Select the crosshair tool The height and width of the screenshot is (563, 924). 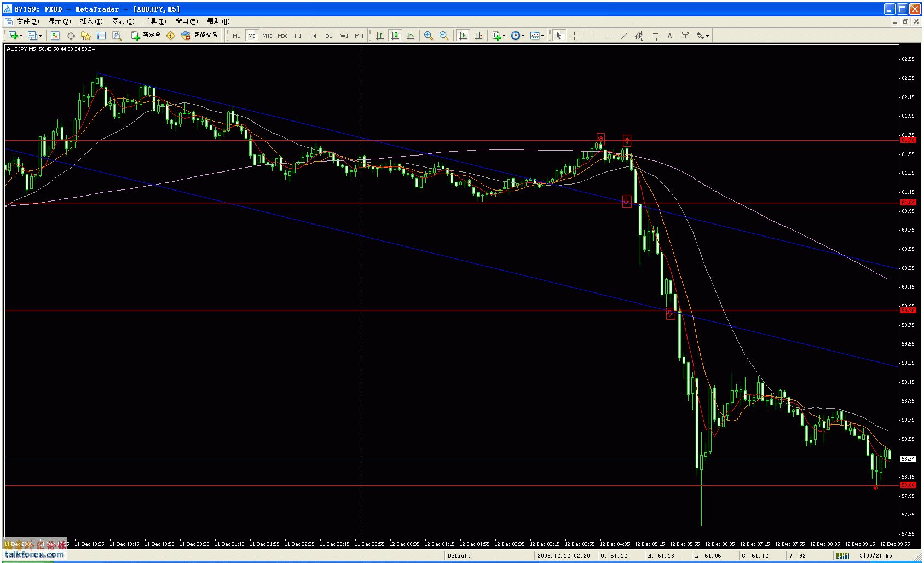[x=574, y=36]
